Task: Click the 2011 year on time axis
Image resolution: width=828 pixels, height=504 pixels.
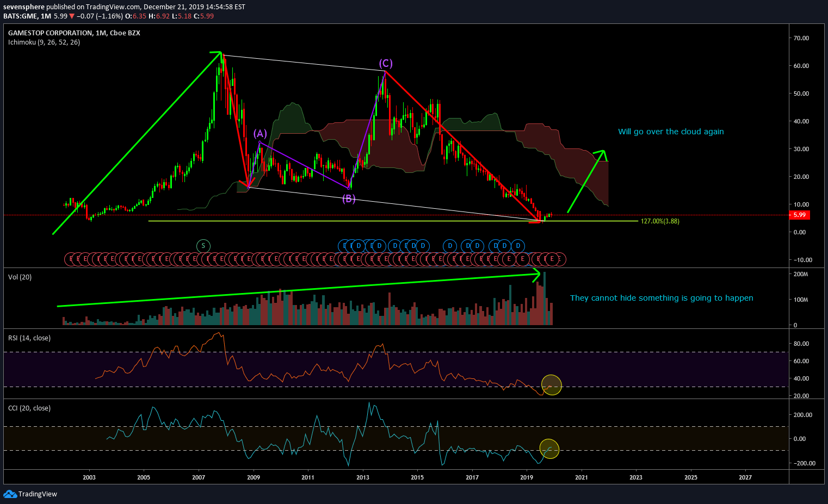Action: [x=308, y=478]
